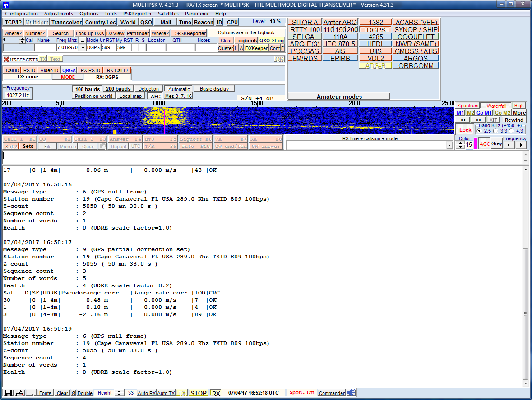Image resolution: width=532 pixels, height=400 pixels.
Task: Toggle the Lock frequency button
Action: [x=465, y=130]
